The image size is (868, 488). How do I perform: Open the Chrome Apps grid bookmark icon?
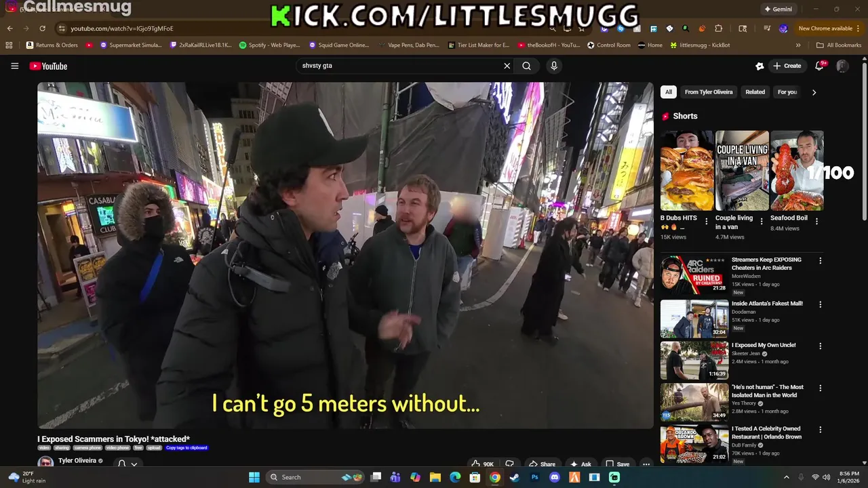[9, 45]
